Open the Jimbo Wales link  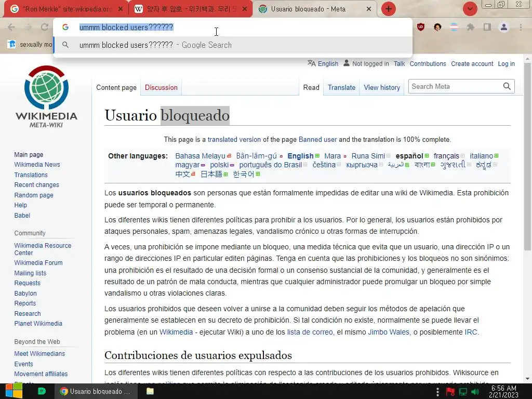click(389, 332)
